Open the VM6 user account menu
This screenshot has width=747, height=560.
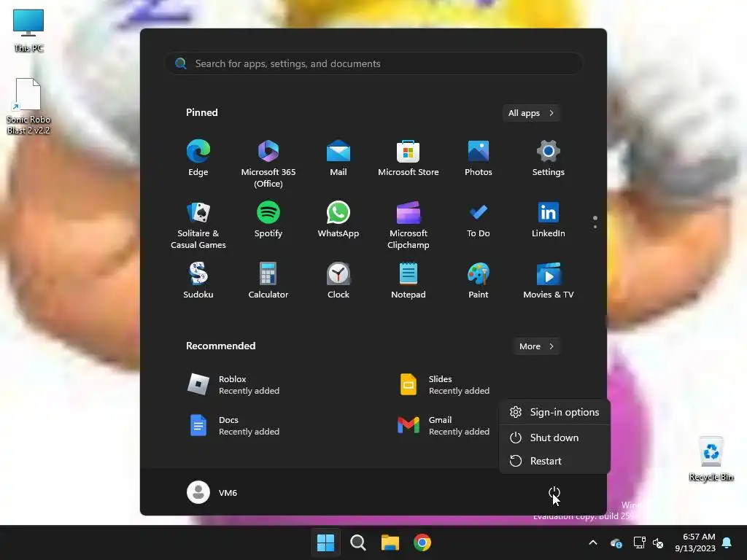click(212, 492)
